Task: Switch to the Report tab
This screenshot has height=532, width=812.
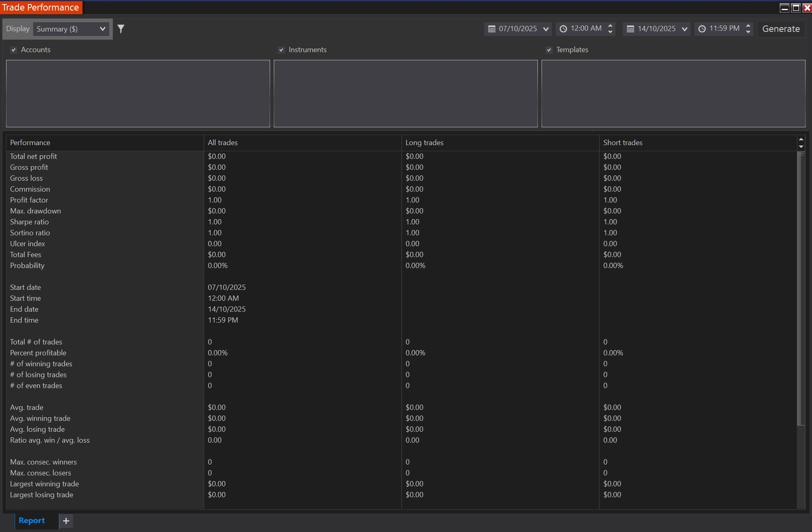Action: coord(32,521)
